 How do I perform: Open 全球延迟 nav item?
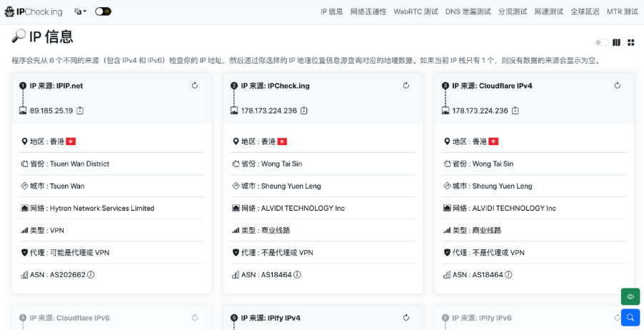click(585, 11)
